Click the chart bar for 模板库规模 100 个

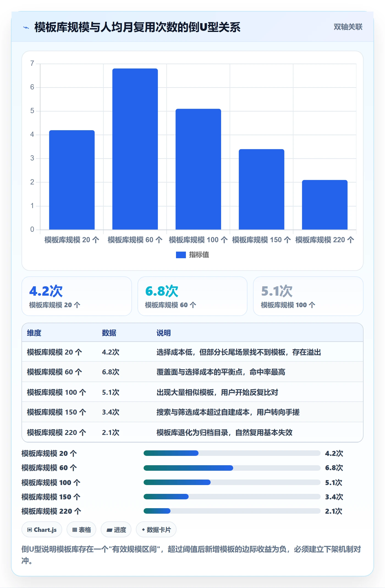(198, 169)
